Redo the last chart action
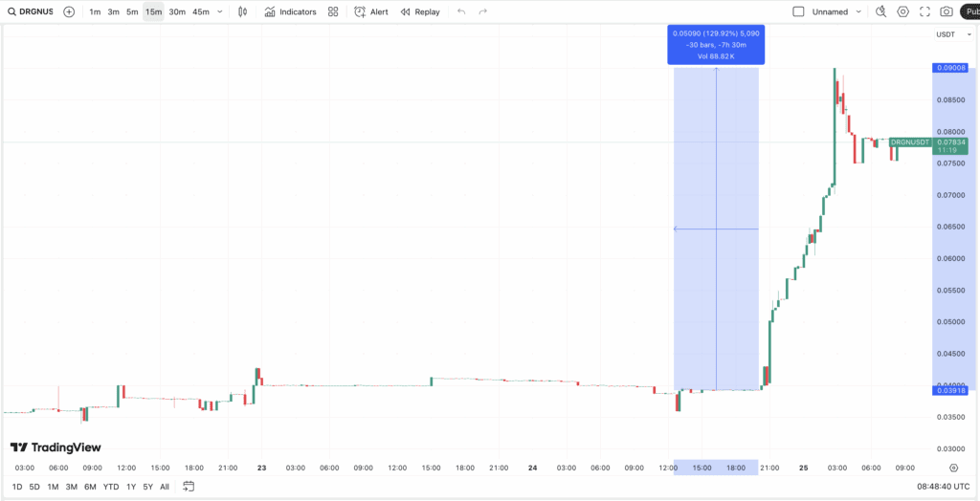The width and height of the screenshot is (980, 501). click(482, 11)
